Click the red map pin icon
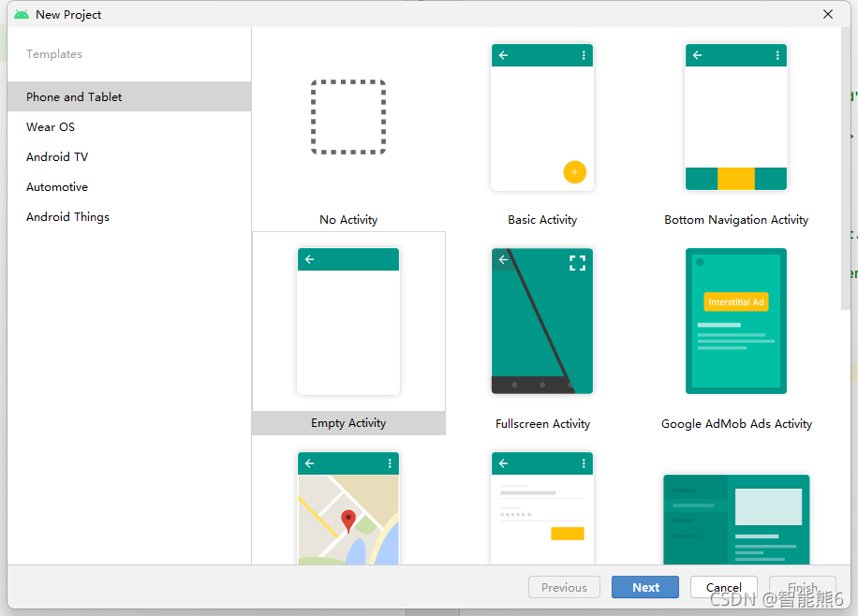The width and height of the screenshot is (858, 616). point(348,521)
